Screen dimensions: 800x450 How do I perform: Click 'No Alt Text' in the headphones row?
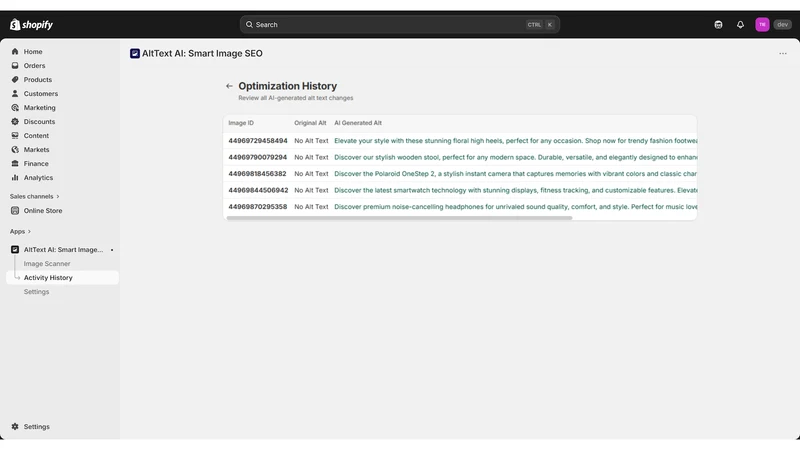[311, 207]
